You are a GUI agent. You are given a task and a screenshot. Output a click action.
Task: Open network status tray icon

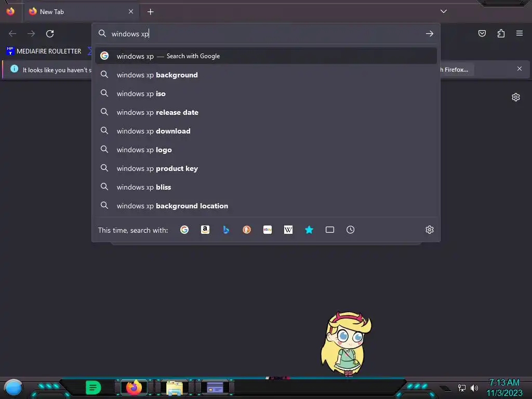(462, 388)
